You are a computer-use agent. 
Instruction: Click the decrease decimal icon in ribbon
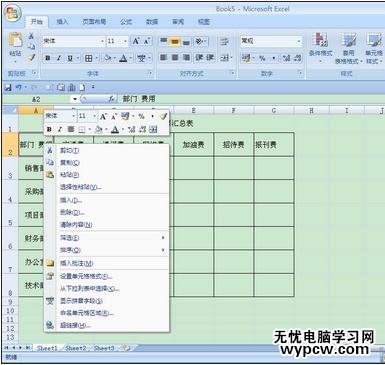click(298, 58)
